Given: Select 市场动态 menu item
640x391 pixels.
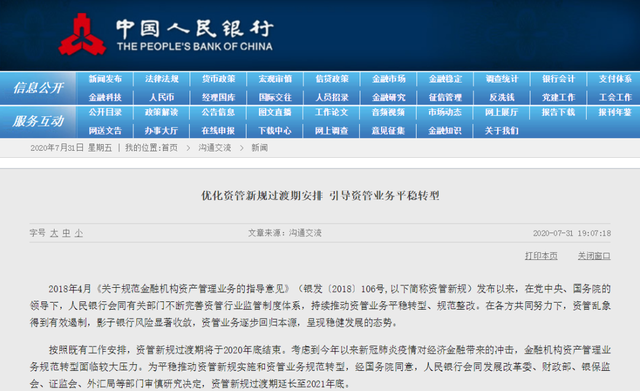Looking at the screenshot, I should 445,112.
